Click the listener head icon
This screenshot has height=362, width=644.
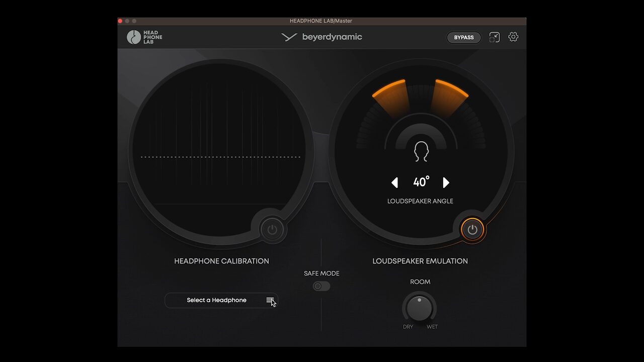tap(421, 151)
